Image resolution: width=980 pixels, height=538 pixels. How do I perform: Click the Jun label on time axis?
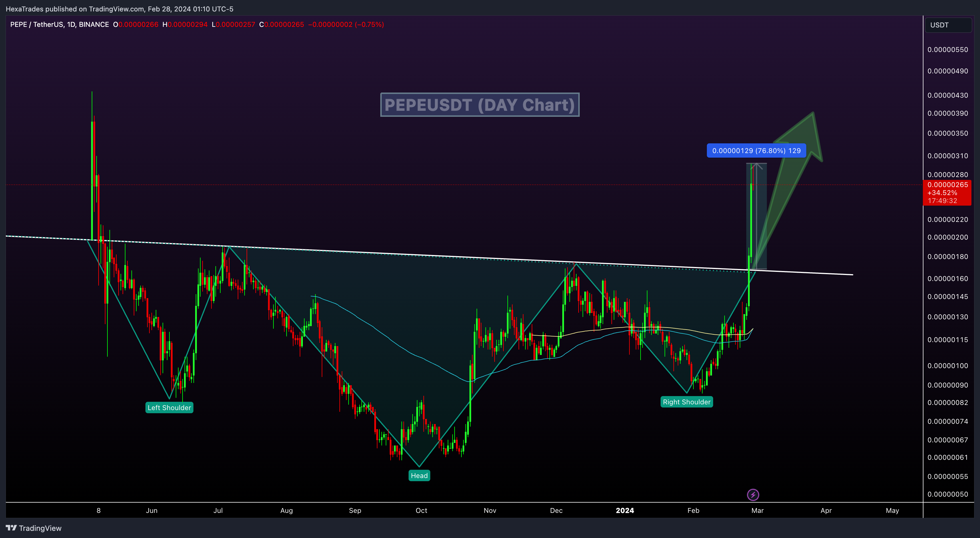[x=151, y=511]
